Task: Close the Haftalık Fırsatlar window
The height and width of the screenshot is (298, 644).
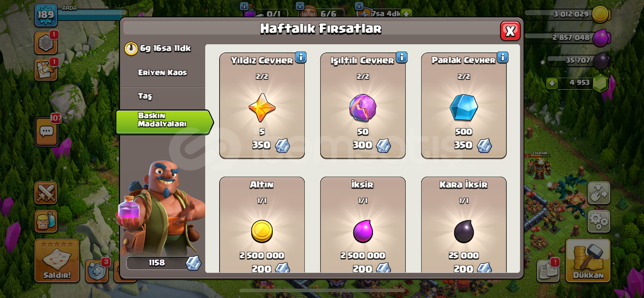Action: 510,31
